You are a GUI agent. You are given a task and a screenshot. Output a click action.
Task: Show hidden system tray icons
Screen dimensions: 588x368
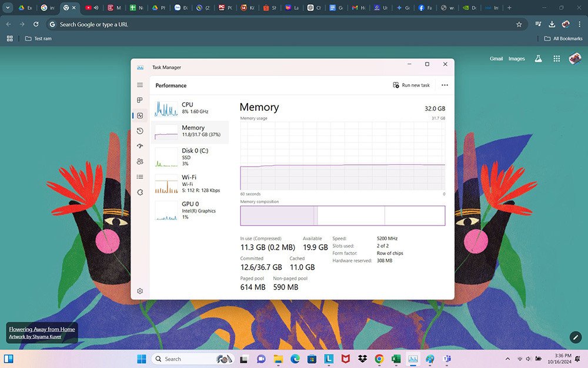[507, 359]
